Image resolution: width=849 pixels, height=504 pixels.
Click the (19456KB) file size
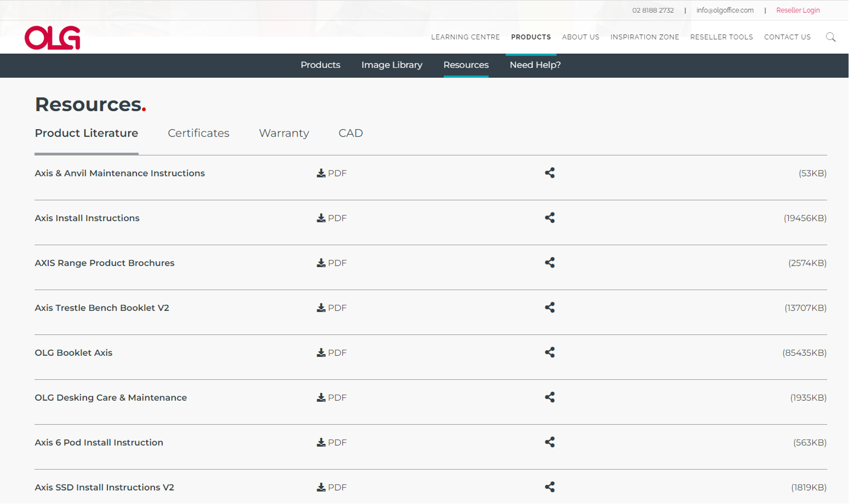click(x=805, y=218)
